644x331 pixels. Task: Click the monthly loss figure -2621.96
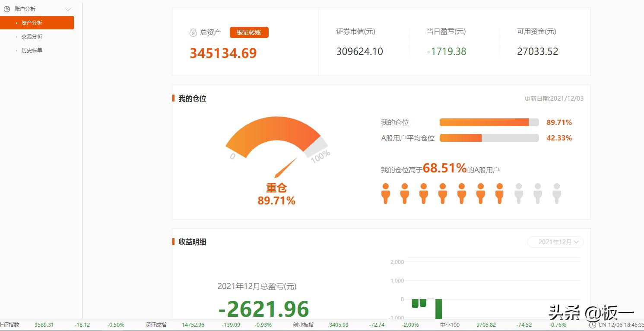(x=264, y=309)
